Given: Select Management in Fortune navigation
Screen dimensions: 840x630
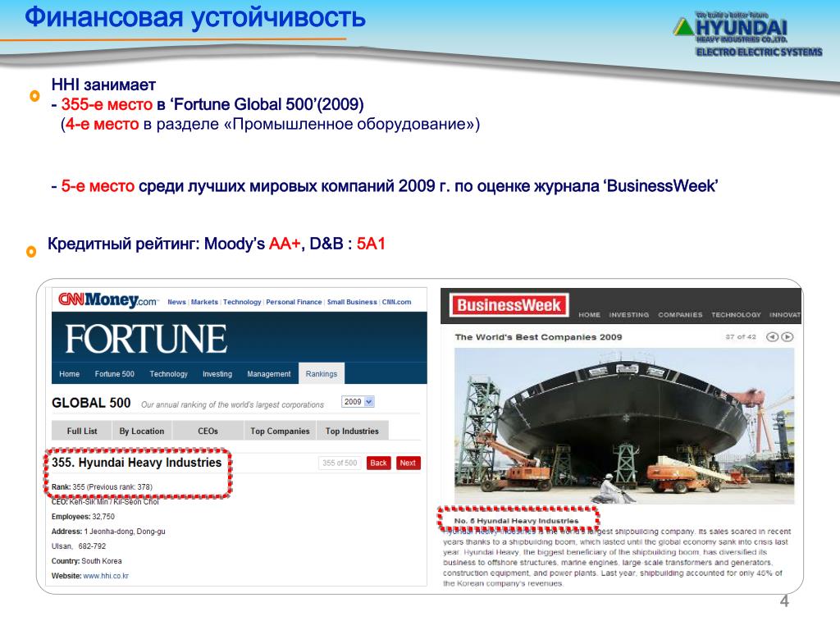Looking at the screenshot, I should pyautogui.click(x=269, y=374).
